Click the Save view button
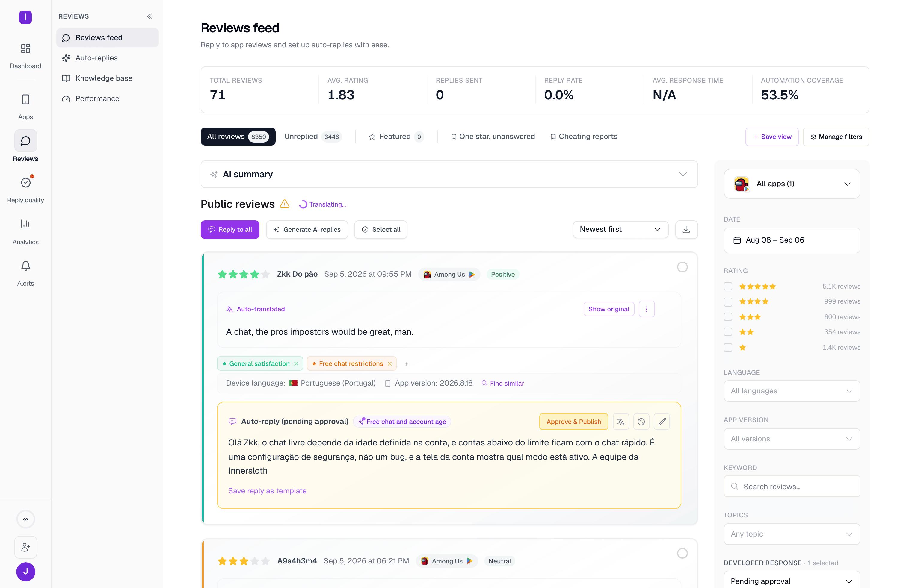 tap(771, 137)
